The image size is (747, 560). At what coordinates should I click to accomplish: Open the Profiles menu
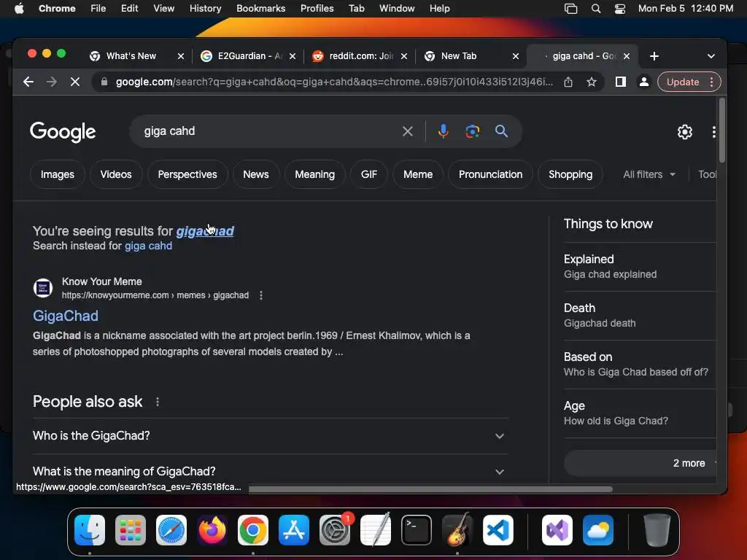(x=317, y=9)
